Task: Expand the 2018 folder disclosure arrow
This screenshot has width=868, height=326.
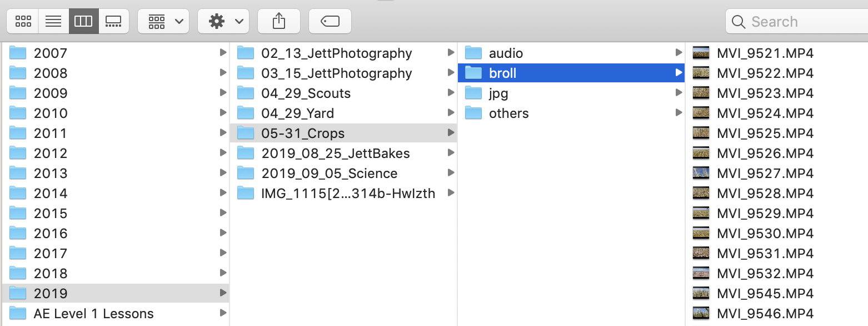Action: [x=224, y=273]
